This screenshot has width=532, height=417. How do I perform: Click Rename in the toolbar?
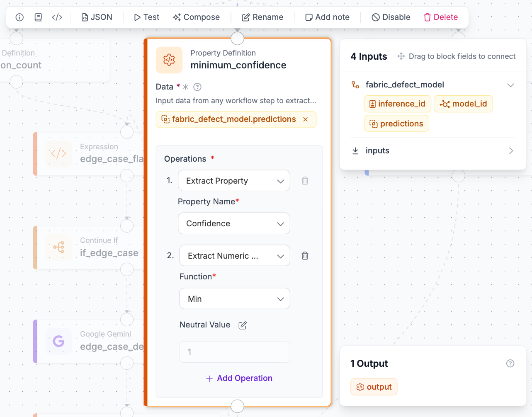(263, 17)
